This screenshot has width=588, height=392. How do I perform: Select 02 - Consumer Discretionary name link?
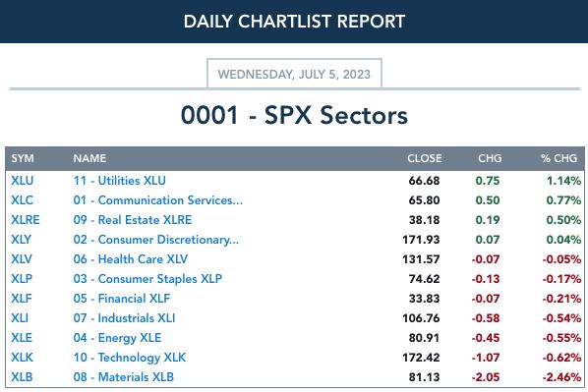156,240
